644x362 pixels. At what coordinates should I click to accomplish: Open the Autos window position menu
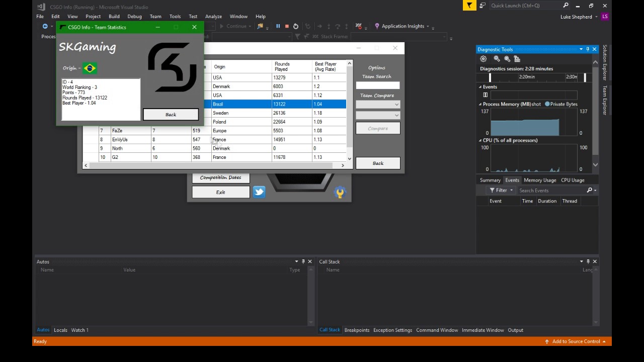[296, 261]
